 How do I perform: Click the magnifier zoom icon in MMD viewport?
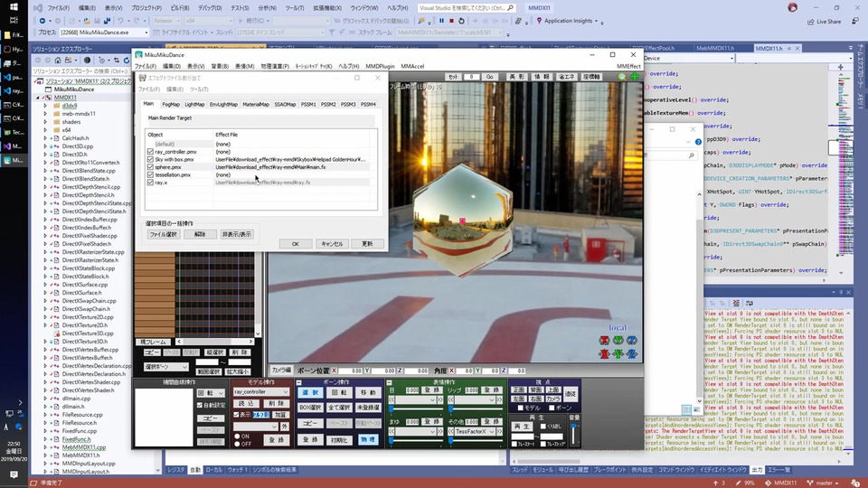pyautogui.click(x=622, y=78)
